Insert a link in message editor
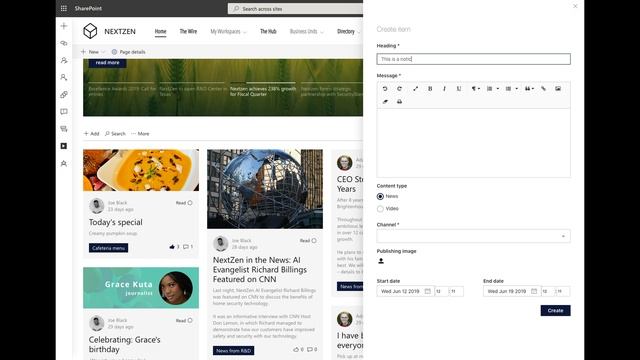 coord(543,89)
